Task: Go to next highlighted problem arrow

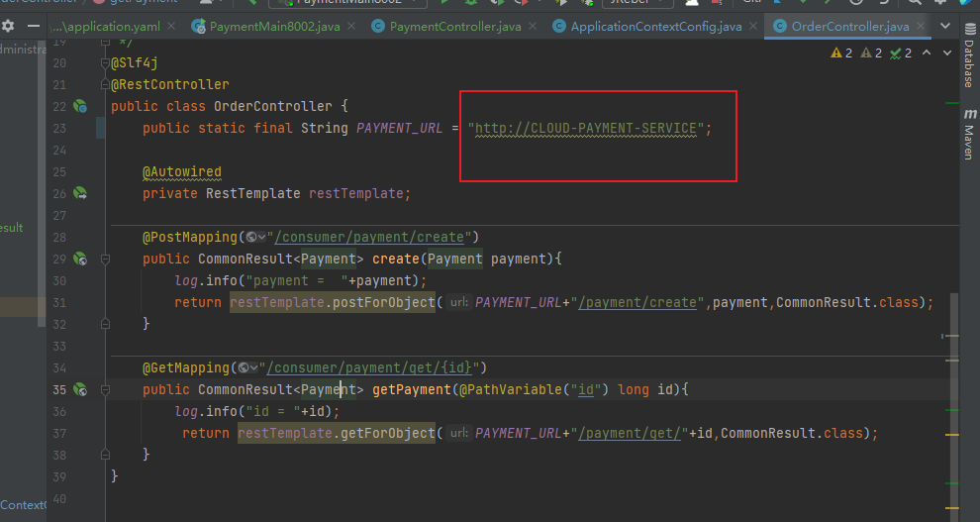Action: [x=947, y=53]
